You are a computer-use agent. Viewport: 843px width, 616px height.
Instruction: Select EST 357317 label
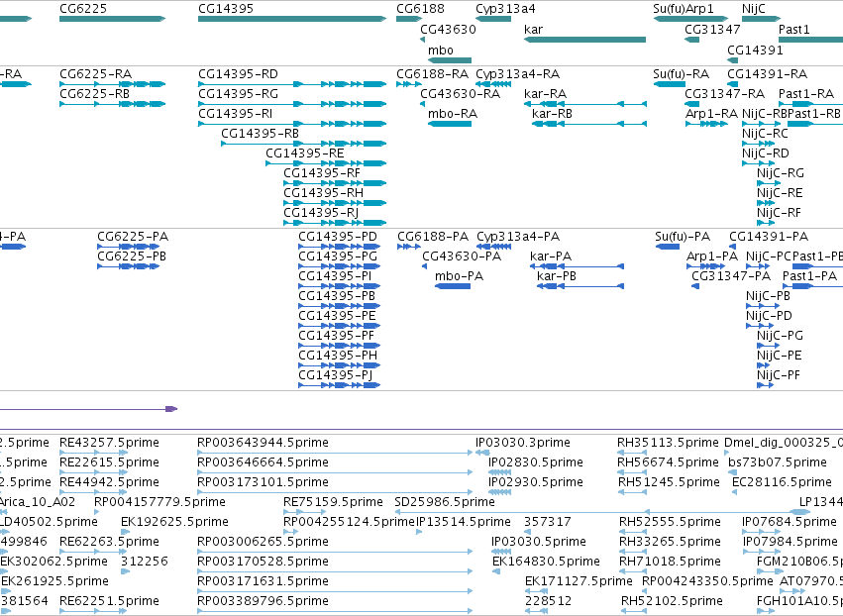[x=548, y=523]
